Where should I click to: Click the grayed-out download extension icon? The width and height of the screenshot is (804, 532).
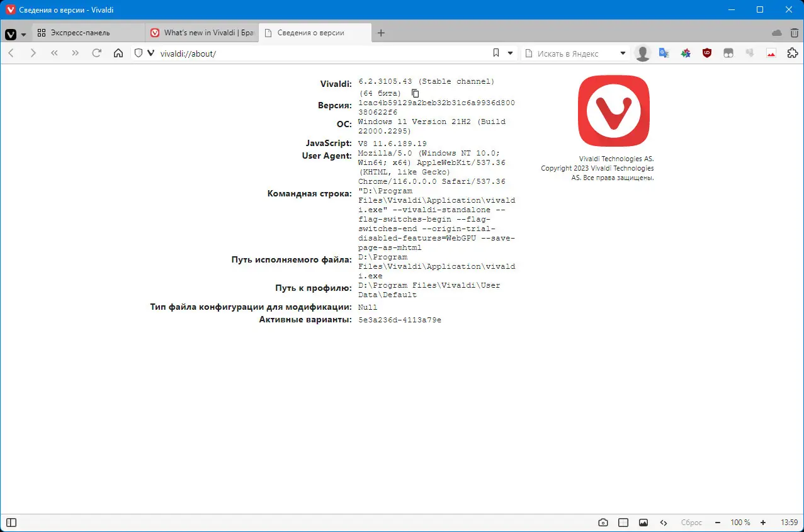[750, 54]
